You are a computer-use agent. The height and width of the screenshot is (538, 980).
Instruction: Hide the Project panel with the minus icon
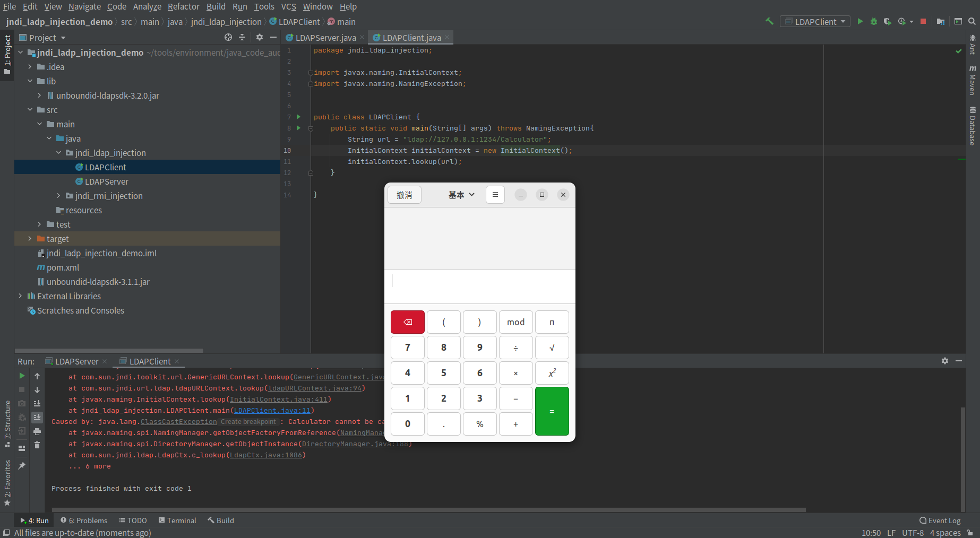273,37
